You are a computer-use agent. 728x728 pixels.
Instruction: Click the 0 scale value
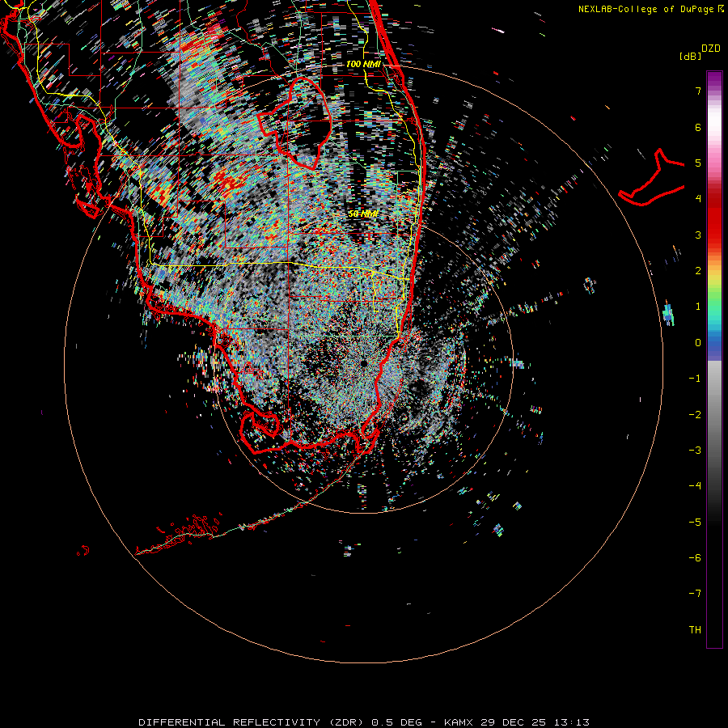pos(698,343)
